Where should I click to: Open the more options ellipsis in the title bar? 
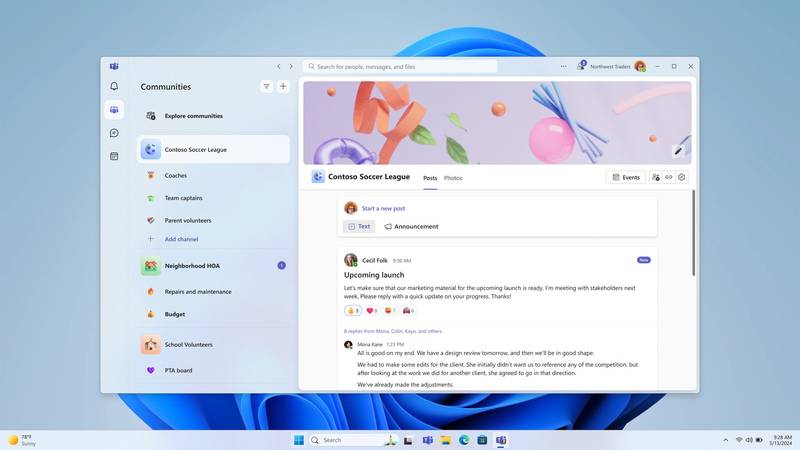coord(563,66)
